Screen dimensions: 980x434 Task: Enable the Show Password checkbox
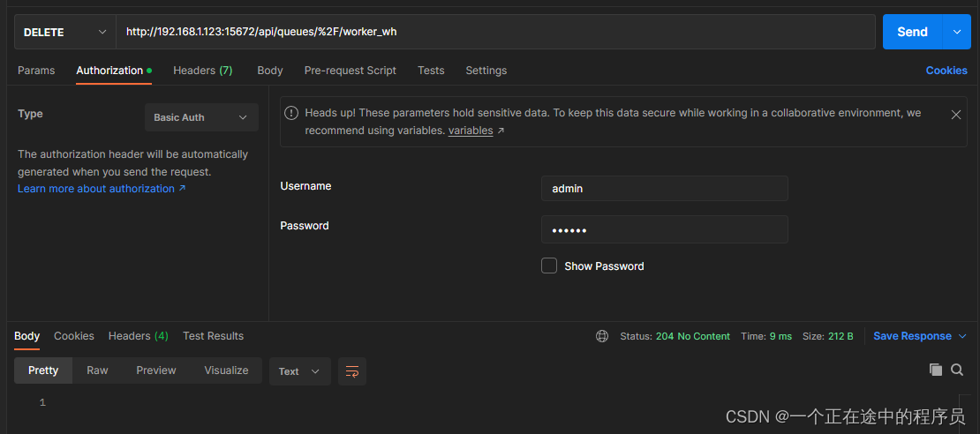[549, 266]
